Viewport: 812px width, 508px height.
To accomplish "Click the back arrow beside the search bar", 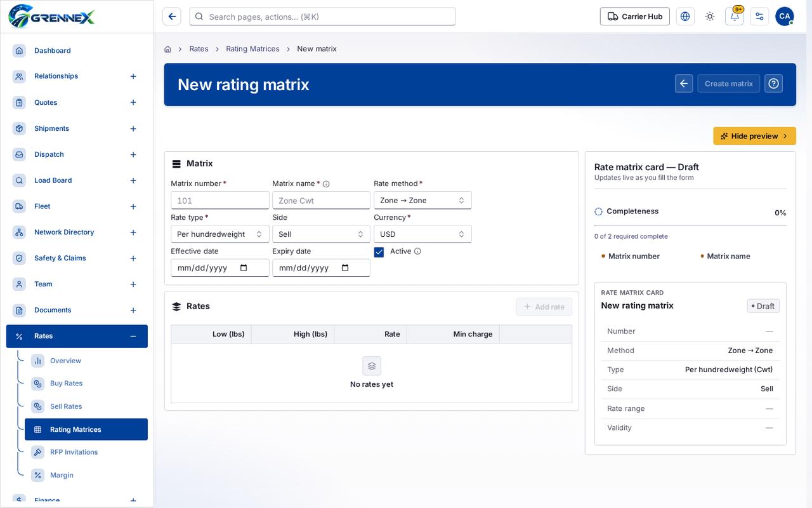I will pyautogui.click(x=172, y=17).
